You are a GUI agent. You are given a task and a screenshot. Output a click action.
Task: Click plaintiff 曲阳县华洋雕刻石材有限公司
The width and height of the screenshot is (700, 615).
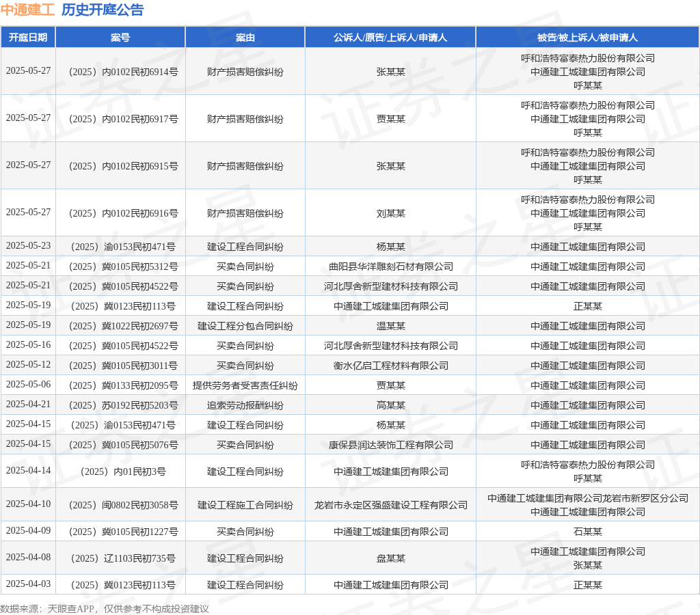coord(390,267)
